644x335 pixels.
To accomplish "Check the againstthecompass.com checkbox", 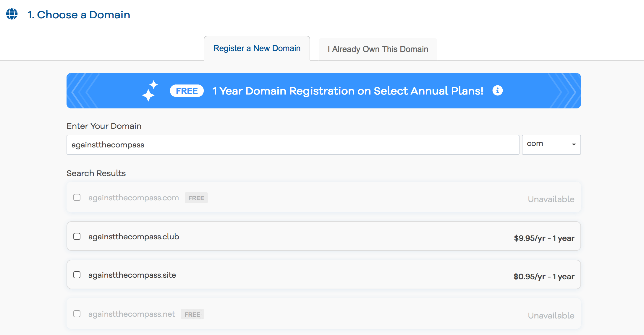I will (x=77, y=197).
